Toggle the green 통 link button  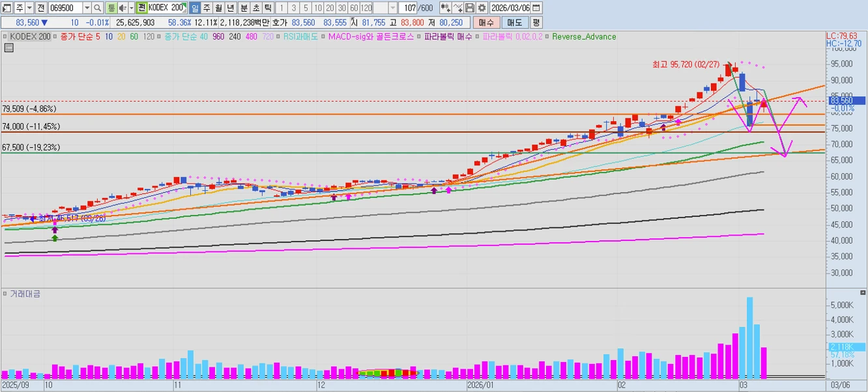(x=111, y=8)
